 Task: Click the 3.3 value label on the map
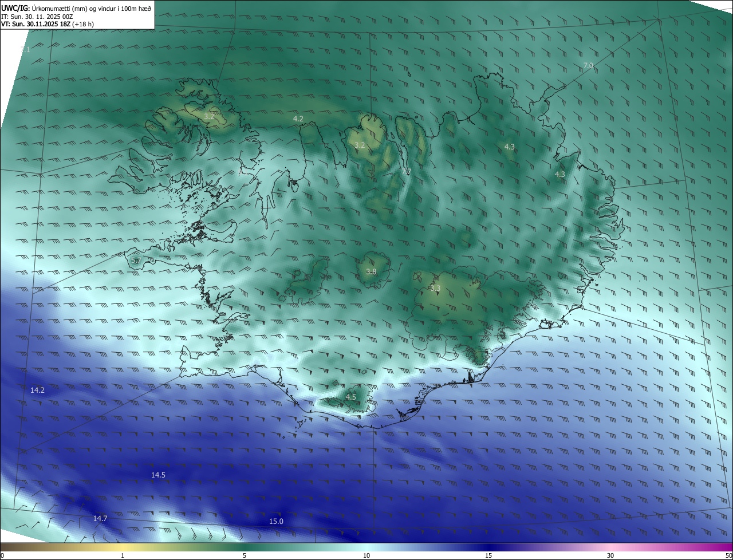(x=435, y=288)
